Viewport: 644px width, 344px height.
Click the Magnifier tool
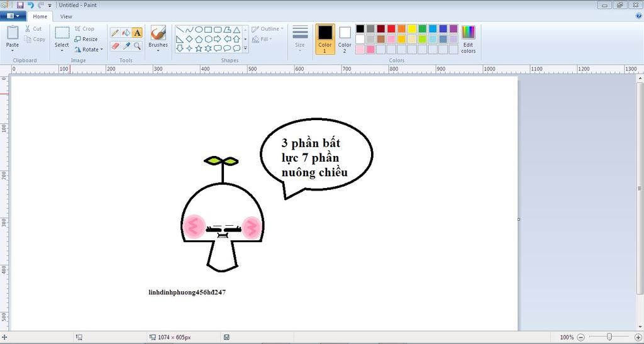coord(137,46)
